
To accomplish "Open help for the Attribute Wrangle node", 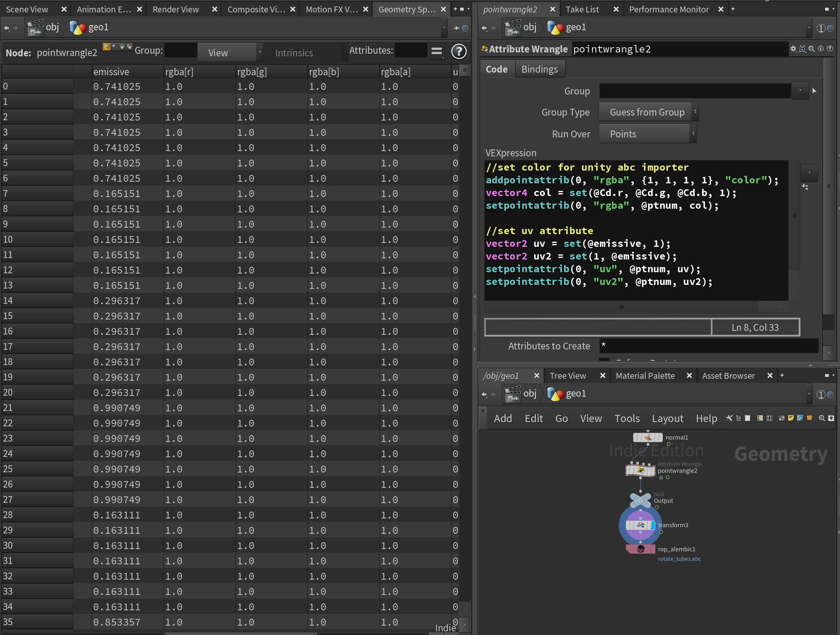I will [830, 49].
